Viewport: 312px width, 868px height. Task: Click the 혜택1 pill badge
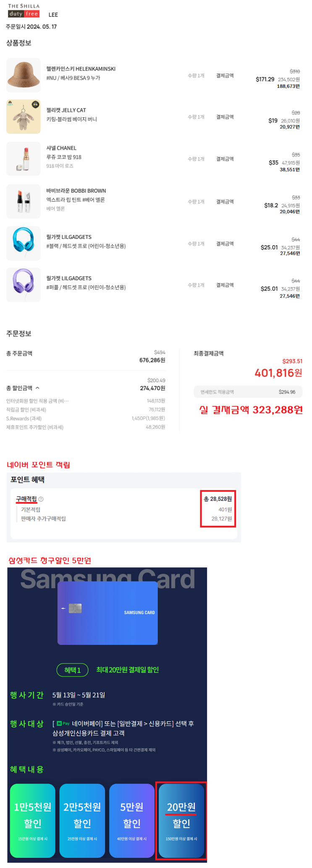coord(73,670)
